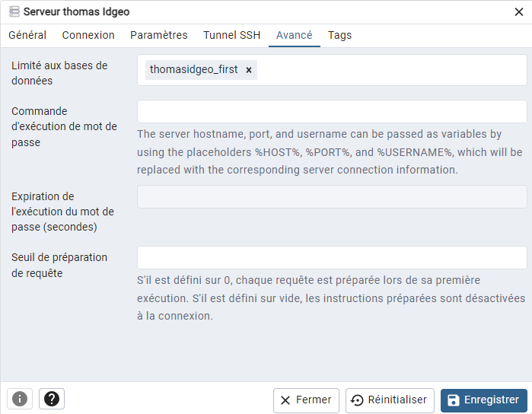Click the server icon in the title bar

click(x=14, y=11)
